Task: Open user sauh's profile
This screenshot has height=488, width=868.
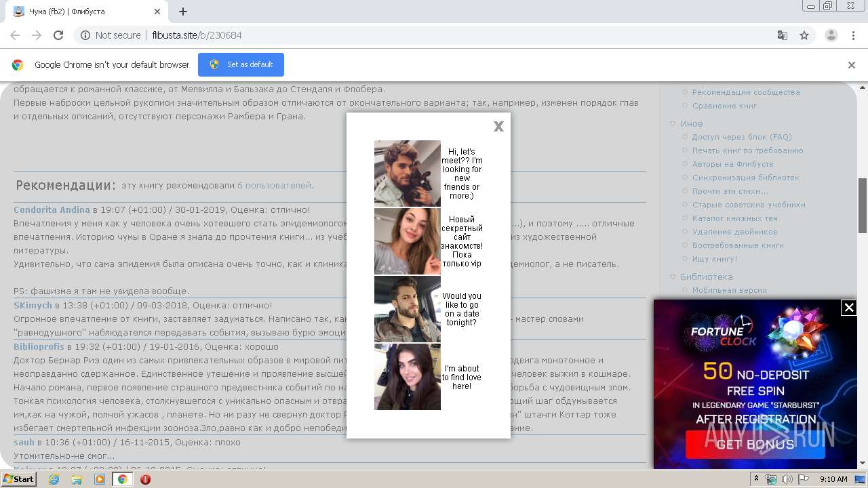Action: [x=24, y=443]
